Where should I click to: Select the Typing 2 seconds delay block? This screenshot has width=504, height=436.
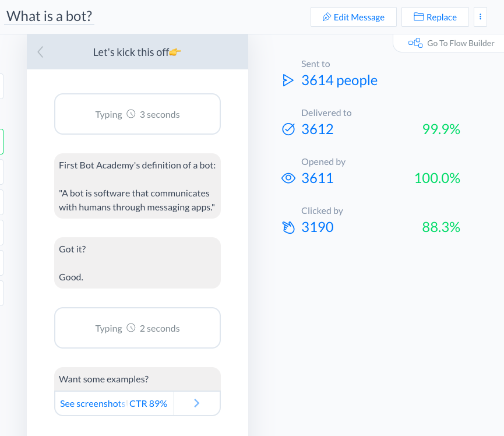(138, 328)
